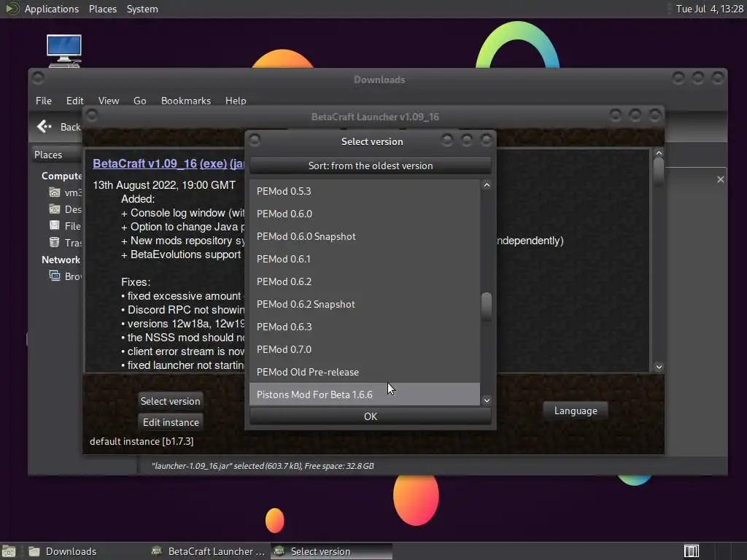
Task: Toggle the sort order button
Action: (x=370, y=166)
